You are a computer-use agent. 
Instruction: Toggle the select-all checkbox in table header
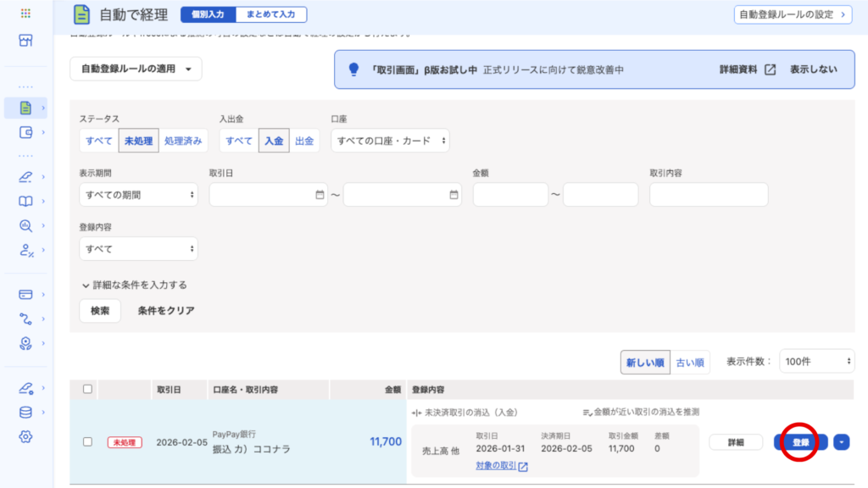tap(87, 390)
